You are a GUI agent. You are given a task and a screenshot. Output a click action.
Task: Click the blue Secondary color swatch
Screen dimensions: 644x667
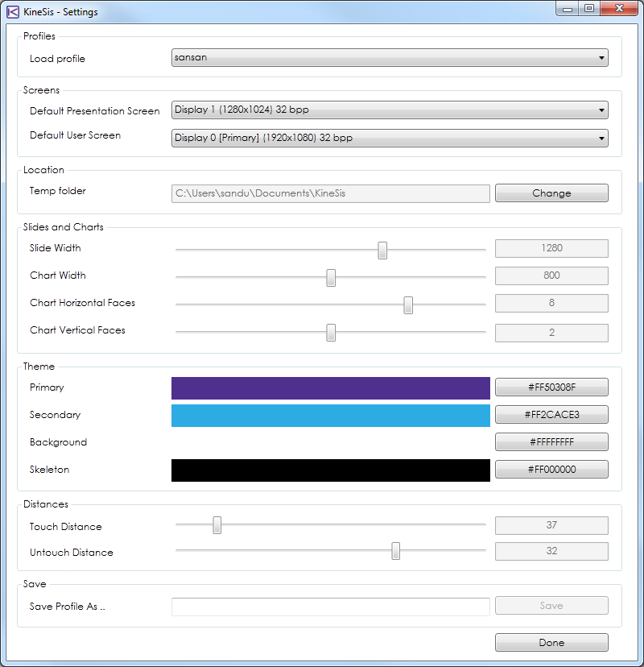pos(330,416)
